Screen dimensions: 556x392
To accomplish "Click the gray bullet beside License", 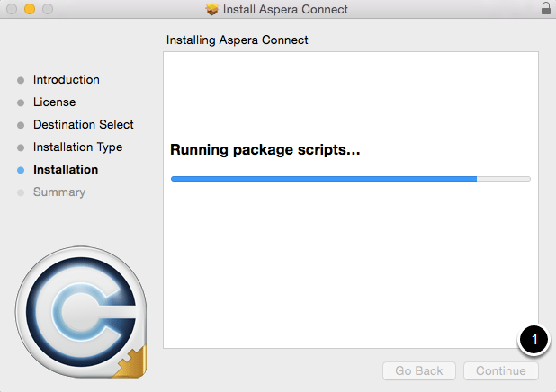I will tap(21, 102).
